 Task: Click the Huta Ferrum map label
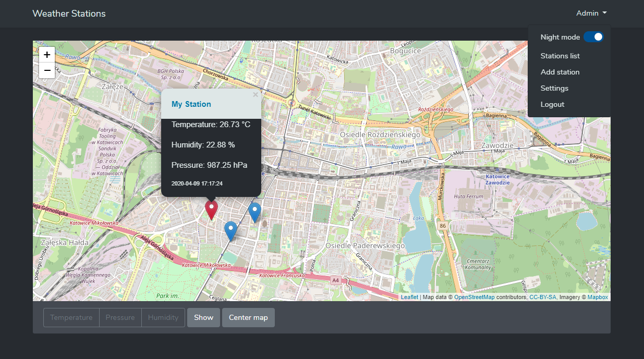pos(467,196)
